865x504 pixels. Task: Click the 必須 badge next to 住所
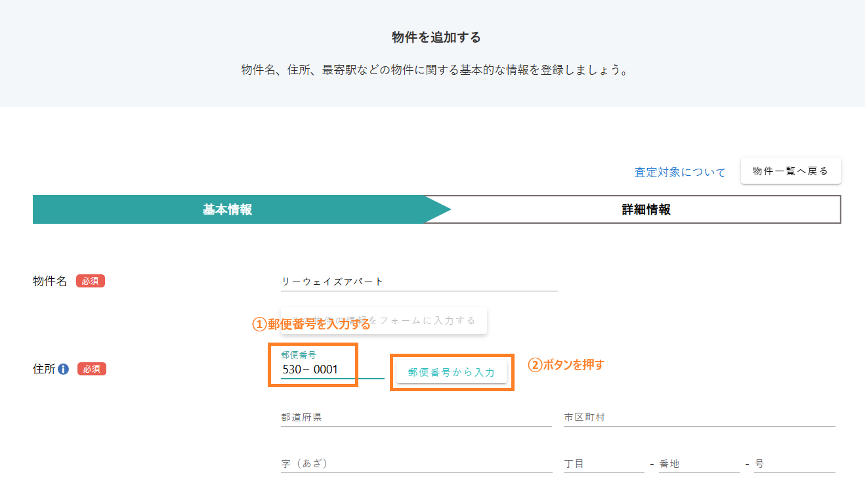coord(92,369)
